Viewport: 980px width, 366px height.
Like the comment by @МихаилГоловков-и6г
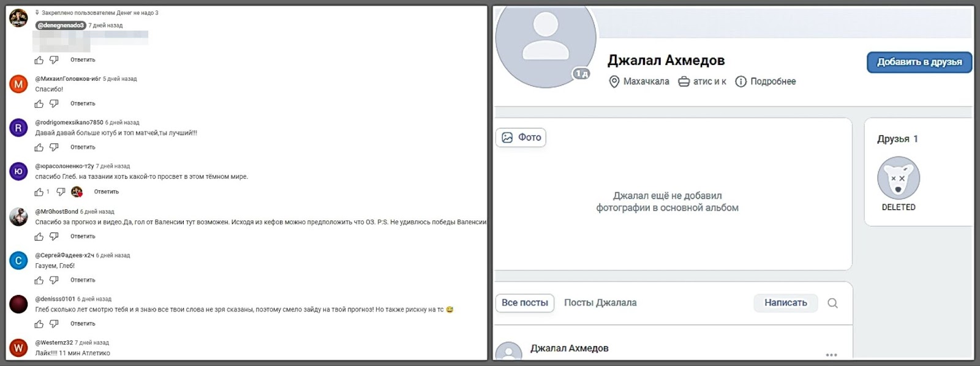[x=39, y=103]
